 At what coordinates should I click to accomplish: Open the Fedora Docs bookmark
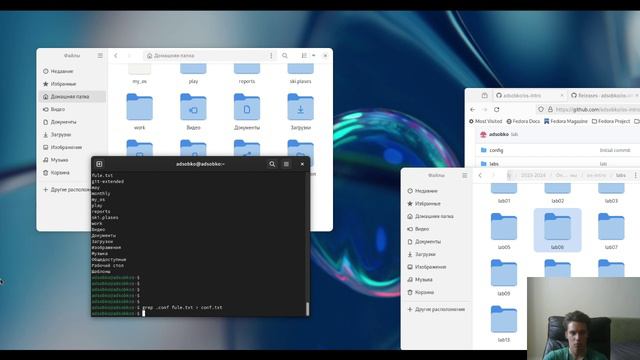(523, 121)
